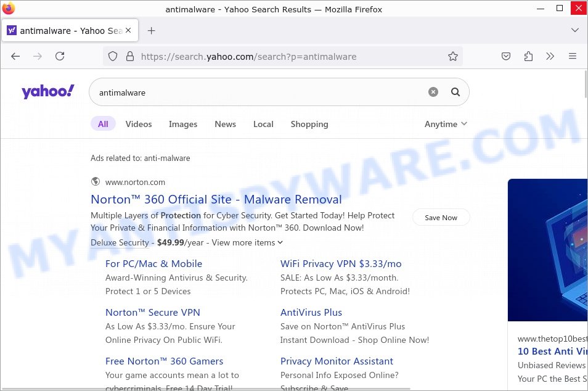
Task: Select the All results filter
Action: 103,124
